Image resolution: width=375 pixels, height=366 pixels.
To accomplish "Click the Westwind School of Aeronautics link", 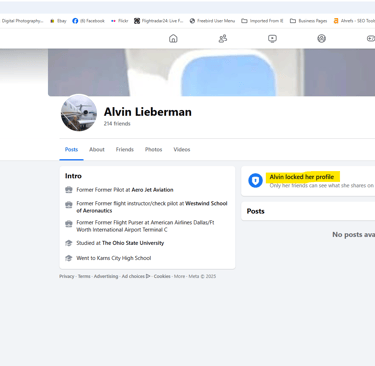I will [152, 207].
